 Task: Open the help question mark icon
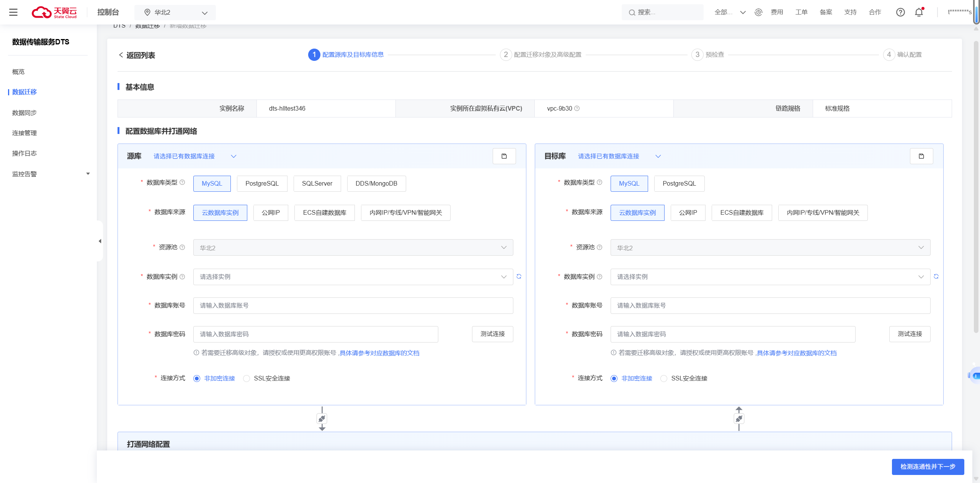[x=900, y=12]
